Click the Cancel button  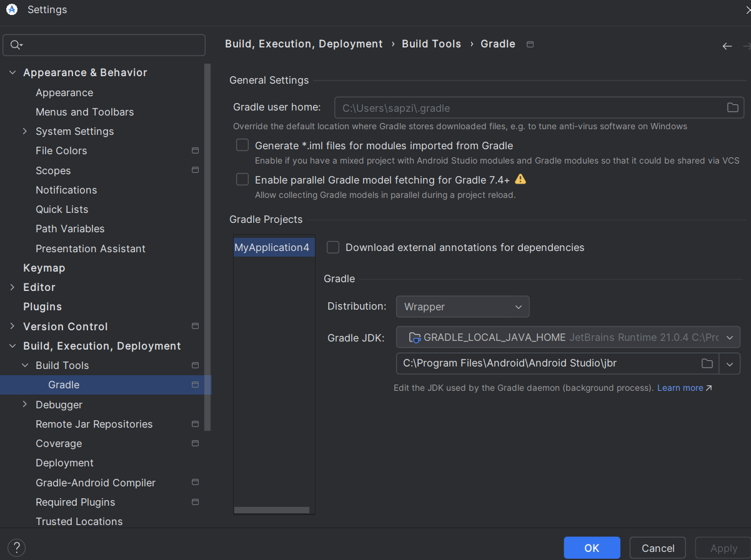(658, 548)
